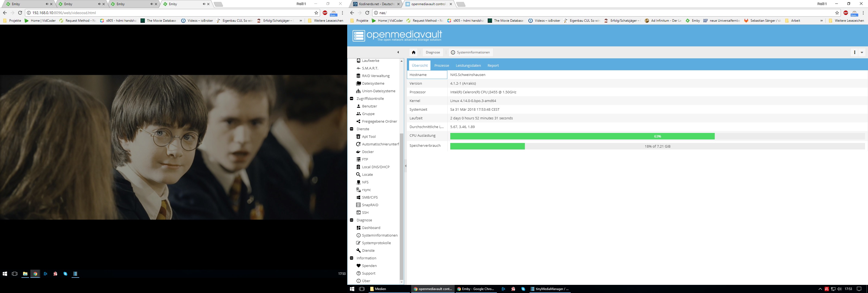Open The Movie Database bookmark in Emby window
Image resolution: width=868 pixels, height=293 pixels.
click(x=158, y=21)
